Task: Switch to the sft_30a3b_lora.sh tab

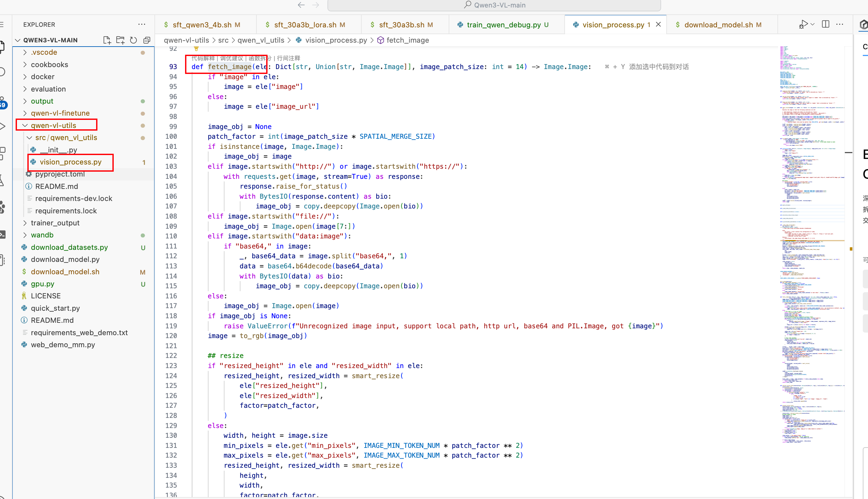Action: point(305,25)
